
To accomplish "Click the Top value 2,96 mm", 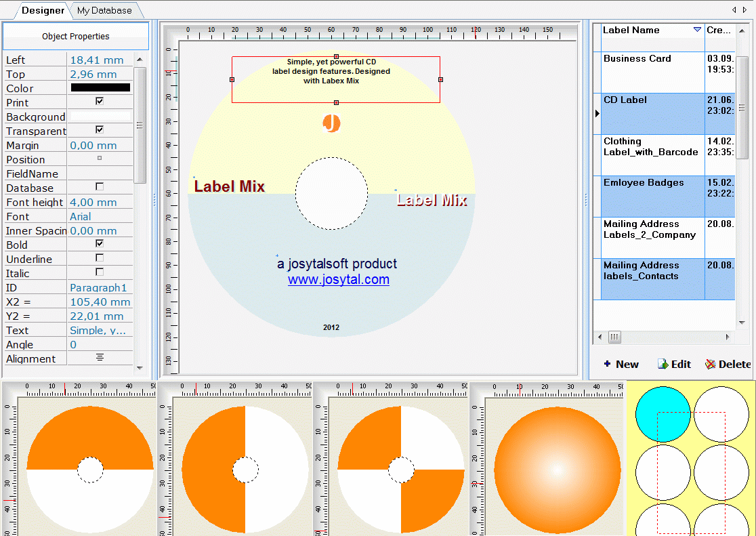I will click(100, 74).
